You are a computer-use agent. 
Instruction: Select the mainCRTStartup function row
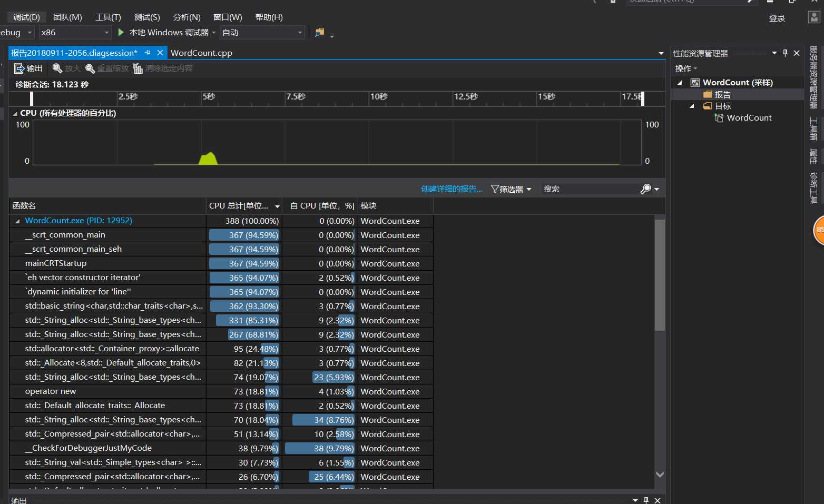(x=221, y=263)
